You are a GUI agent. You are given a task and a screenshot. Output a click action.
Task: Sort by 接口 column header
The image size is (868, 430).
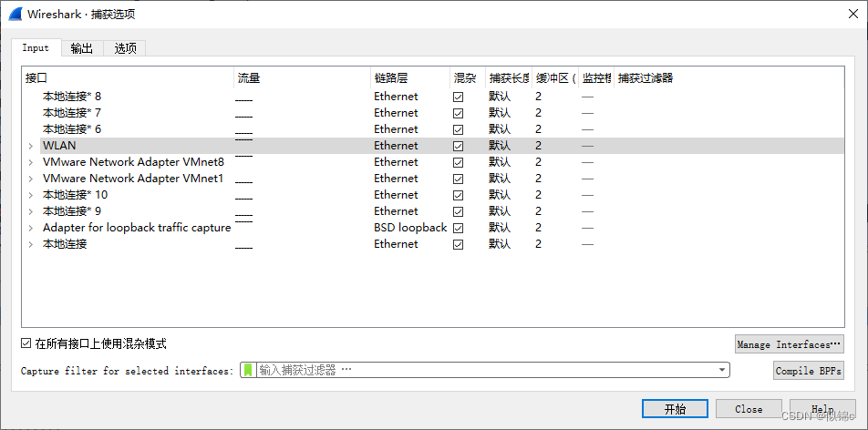click(128, 78)
